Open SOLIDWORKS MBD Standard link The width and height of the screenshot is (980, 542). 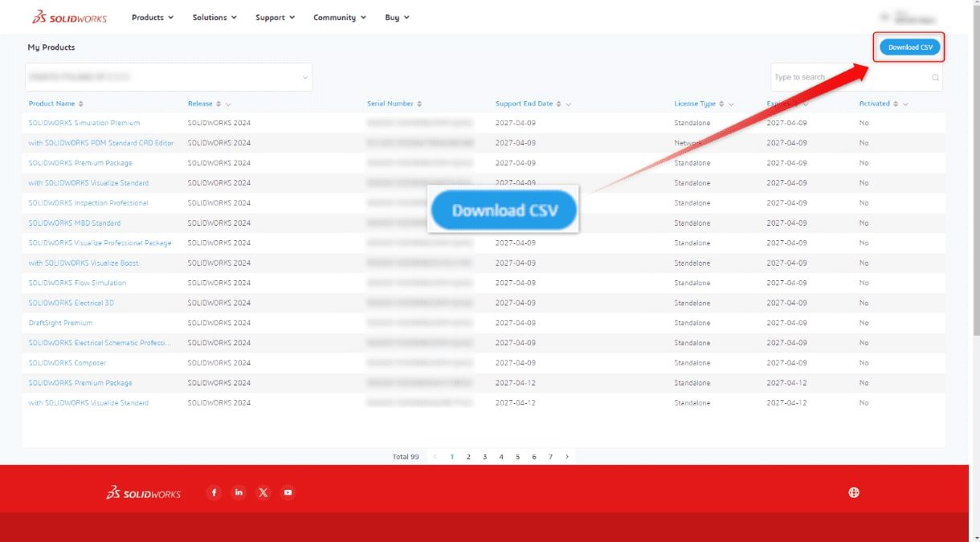point(75,223)
